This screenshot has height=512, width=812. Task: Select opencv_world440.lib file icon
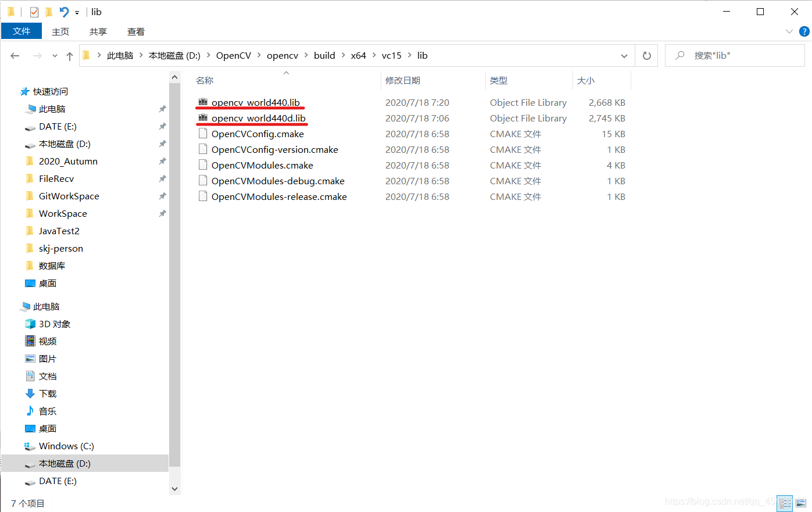click(x=203, y=102)
